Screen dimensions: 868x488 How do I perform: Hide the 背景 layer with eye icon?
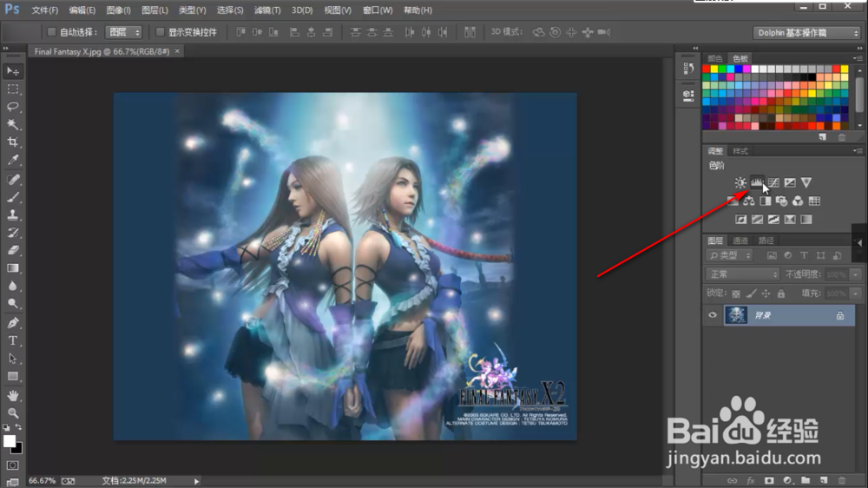click(x=713, y=315)
